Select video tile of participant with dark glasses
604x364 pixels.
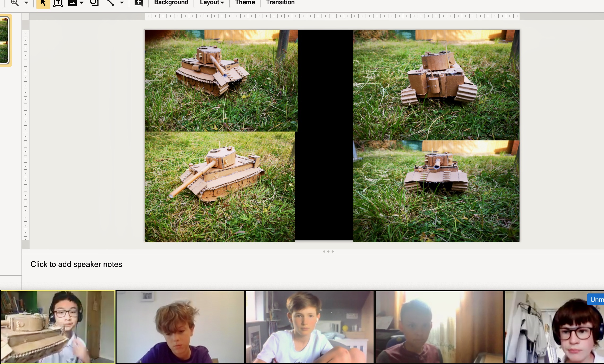pos(554,327)
